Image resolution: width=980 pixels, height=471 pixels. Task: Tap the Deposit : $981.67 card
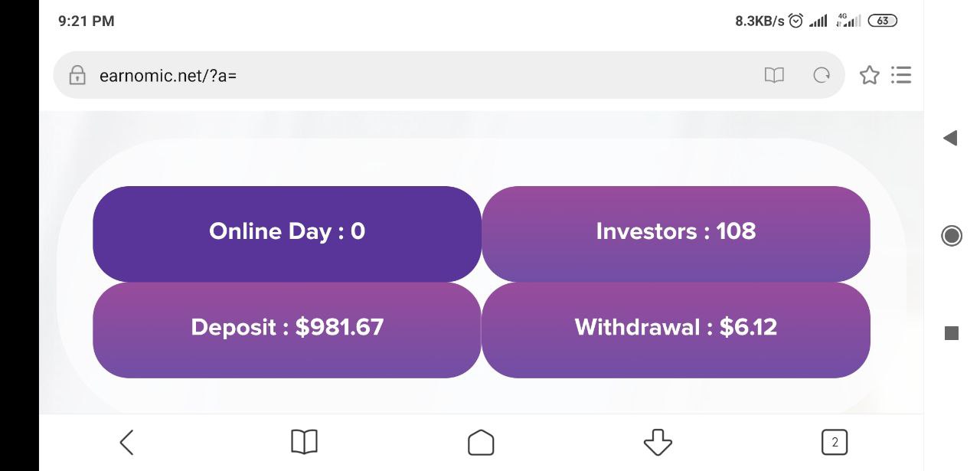pyautogui.click(x=287, y=329)
